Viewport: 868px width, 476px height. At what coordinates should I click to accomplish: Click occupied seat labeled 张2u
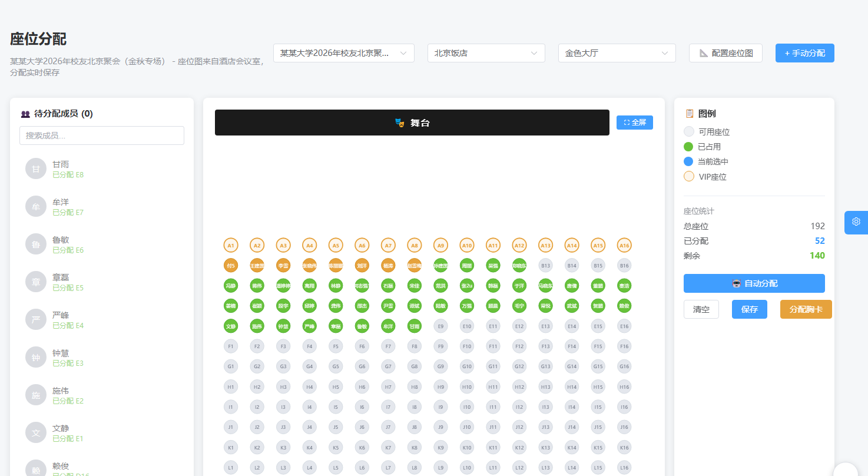(x=467, y=285)
